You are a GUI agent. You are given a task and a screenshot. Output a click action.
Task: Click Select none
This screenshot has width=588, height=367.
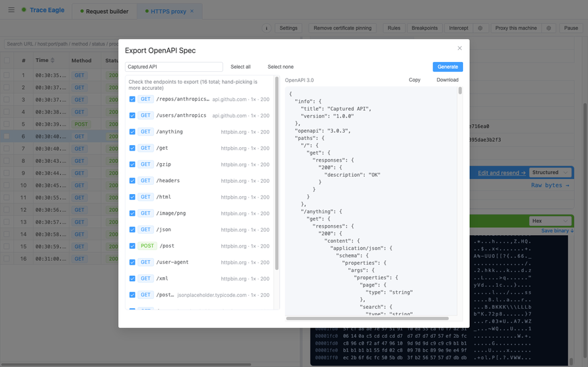tap(281, 67)
